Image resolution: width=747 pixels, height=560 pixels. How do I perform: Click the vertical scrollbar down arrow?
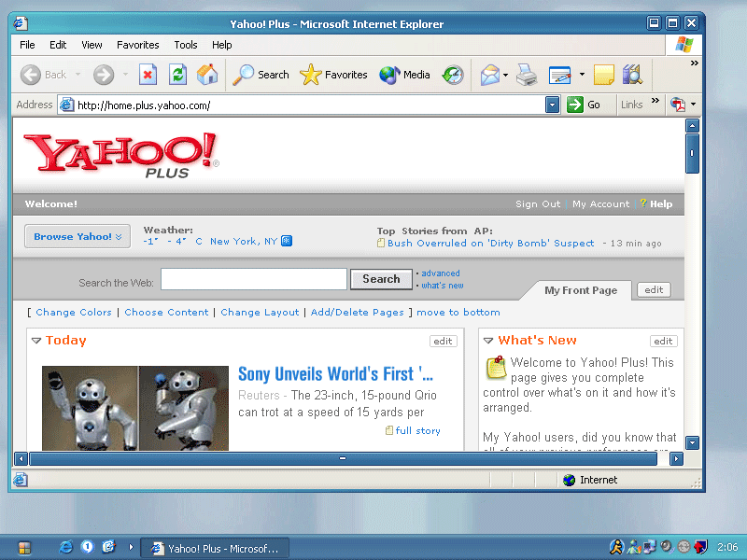(x=692, y=442)
